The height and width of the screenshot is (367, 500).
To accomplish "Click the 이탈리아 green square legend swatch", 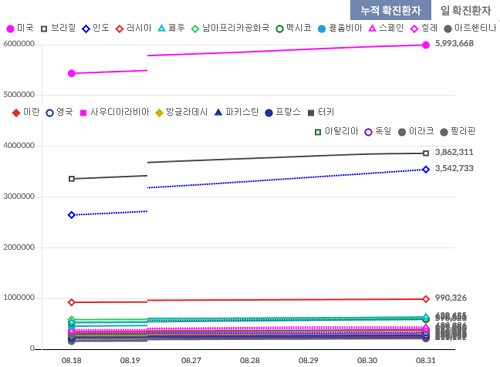I will [x=318, y=132].
